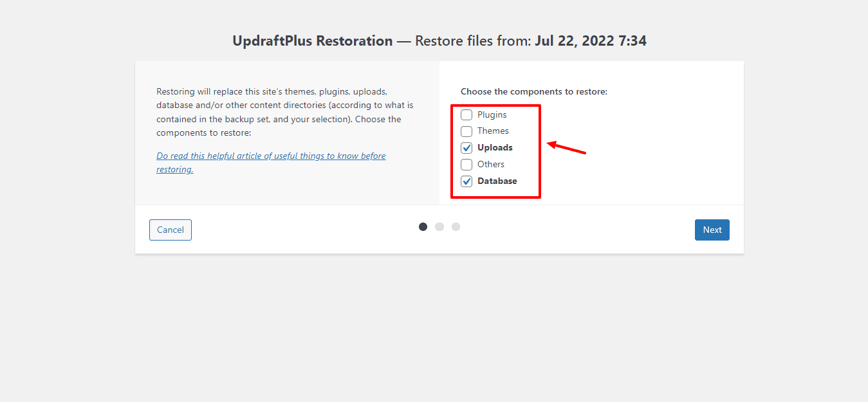Check the Others component box
Viewport: 868px width, 402px height.
click(466, 165)
